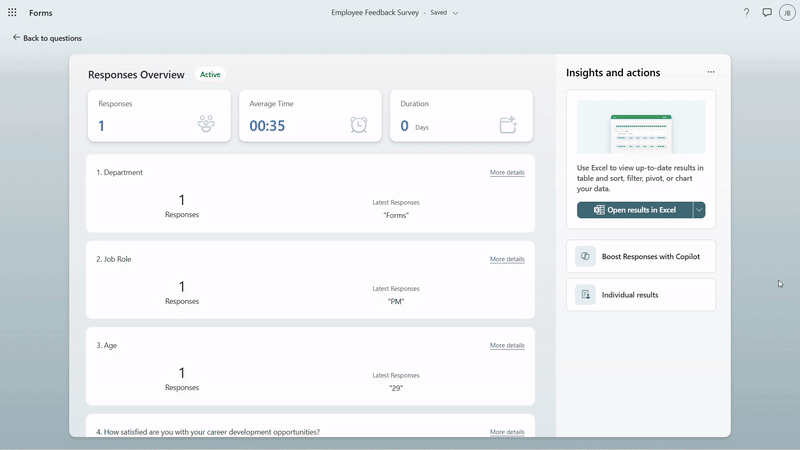Open the Insights and actions more options menu

(x=711, y=72)
